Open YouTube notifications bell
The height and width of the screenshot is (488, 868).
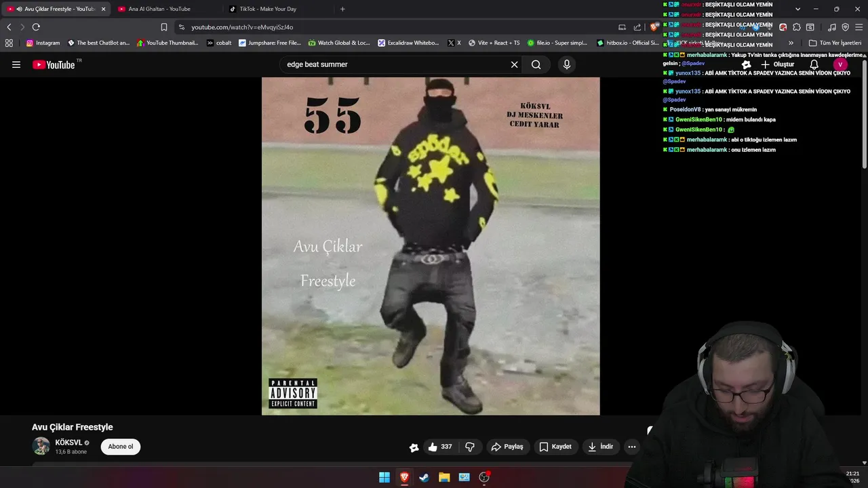pyautogui.click(x=814, y=64)
